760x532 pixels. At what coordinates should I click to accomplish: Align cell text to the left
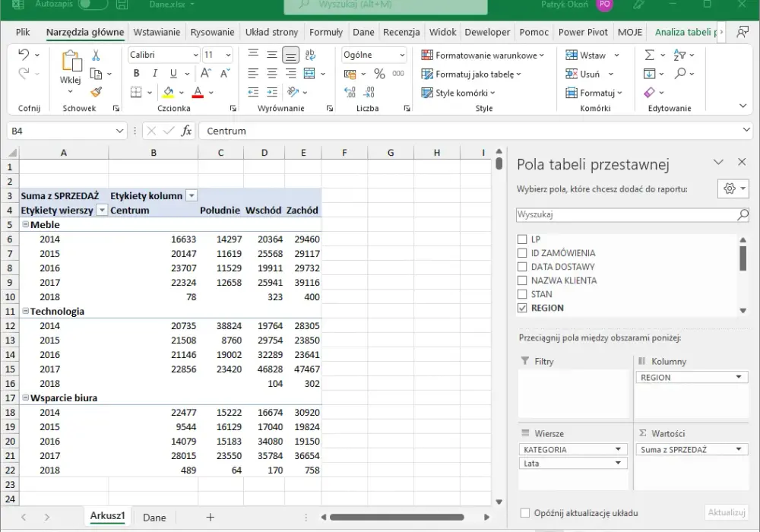pyautogui.click(x=253, y=74)
